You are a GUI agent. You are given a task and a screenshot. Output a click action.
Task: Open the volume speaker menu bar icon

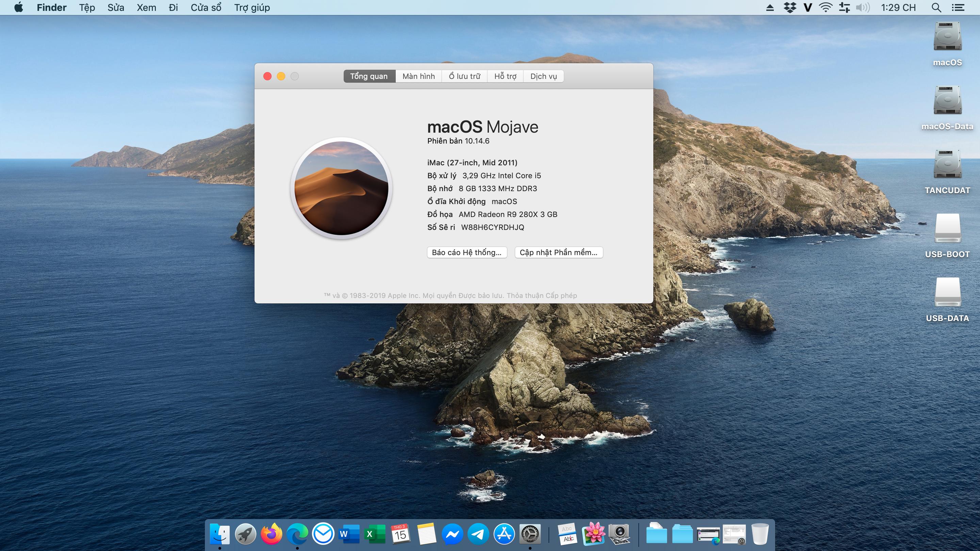pyautogui.click(x=863, y=7)
